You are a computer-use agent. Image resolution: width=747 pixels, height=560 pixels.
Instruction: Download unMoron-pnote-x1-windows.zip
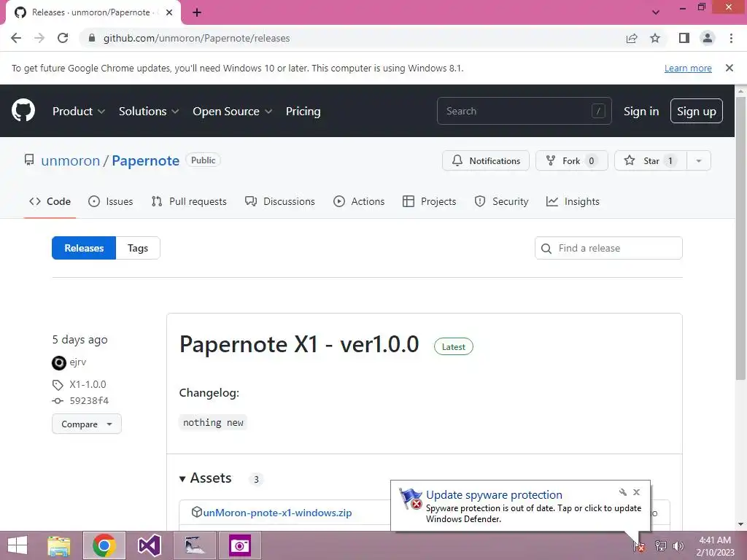277,513
